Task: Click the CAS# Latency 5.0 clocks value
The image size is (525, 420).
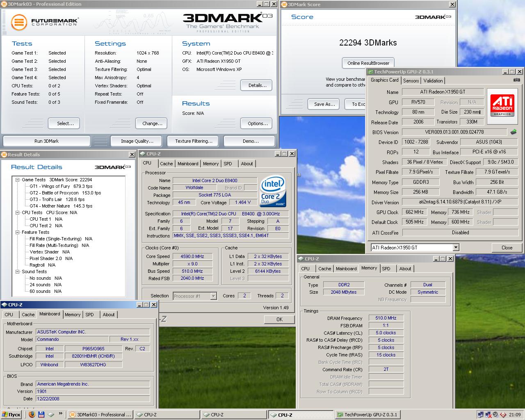Action: (x=386, y=333)
